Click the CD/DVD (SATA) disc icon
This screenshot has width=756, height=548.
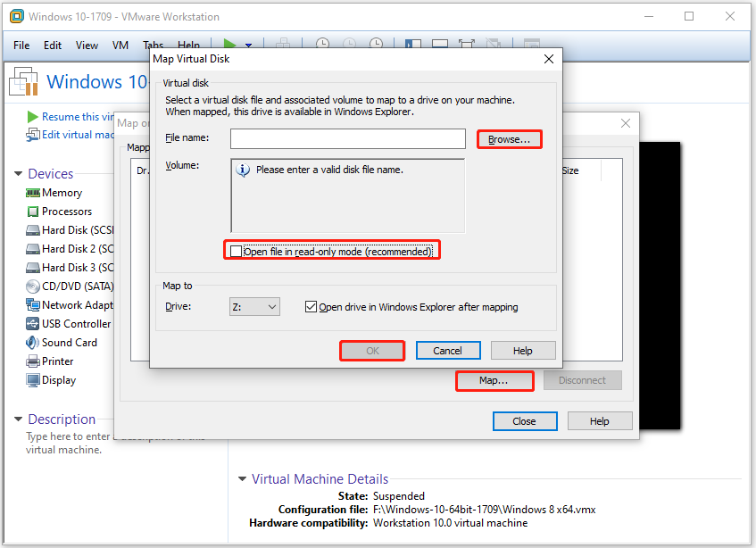pyautogui.click(x=33, y=286)
